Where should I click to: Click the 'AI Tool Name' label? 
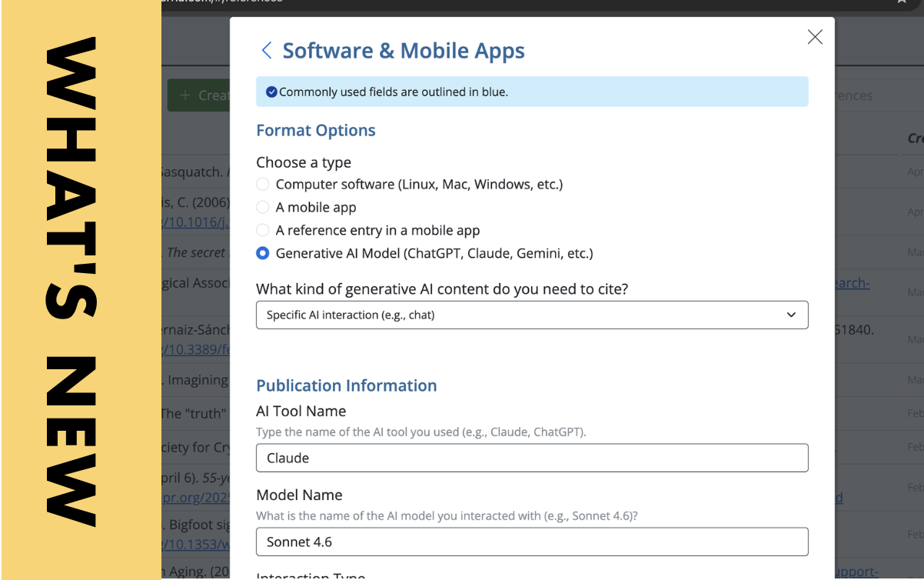pos(301,411)
